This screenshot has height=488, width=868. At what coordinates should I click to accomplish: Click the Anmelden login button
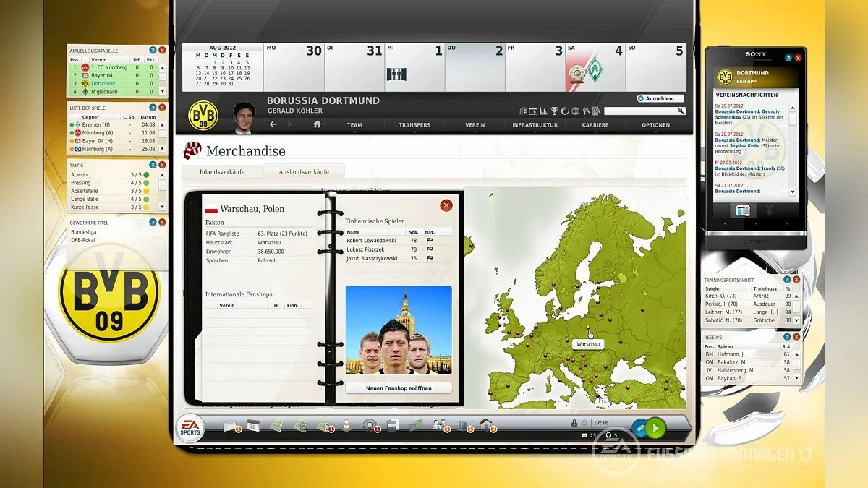[659, 98]
